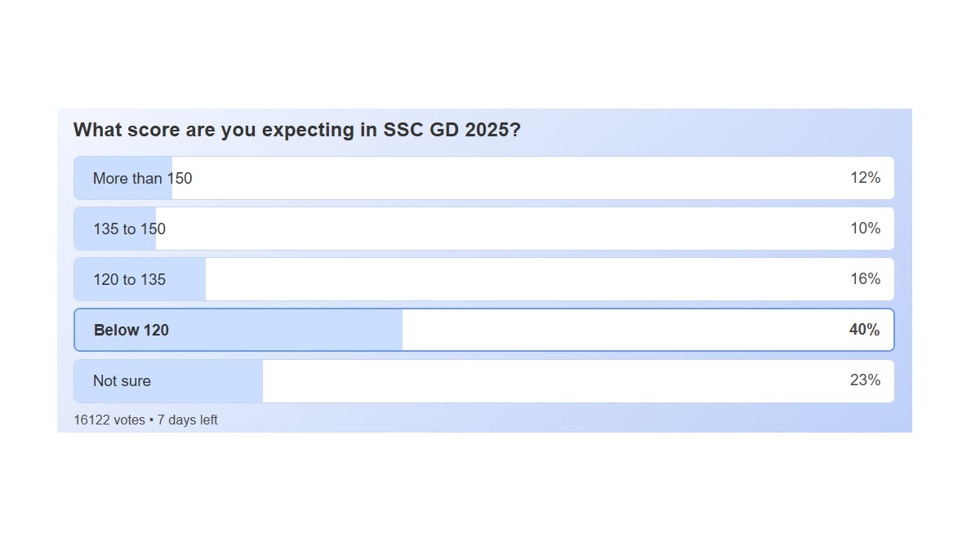This screenshot has height=551, width=980.
Task: Click the highlighted "Below 120" option label
Action: tap(131, 330)
